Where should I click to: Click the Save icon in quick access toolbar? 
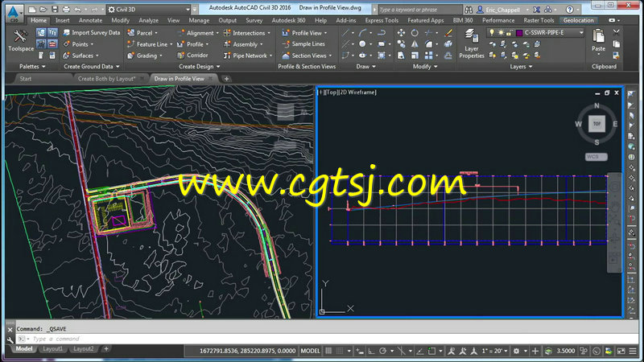[55, 9]
